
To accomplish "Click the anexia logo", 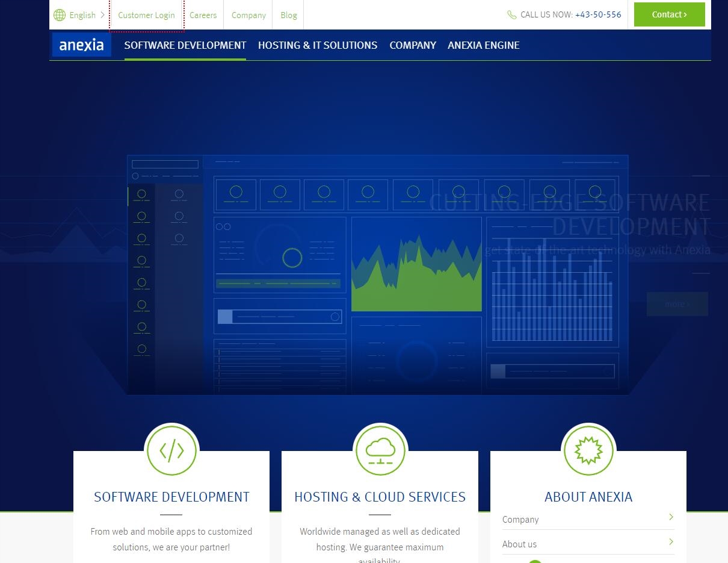I will [82, 45].
